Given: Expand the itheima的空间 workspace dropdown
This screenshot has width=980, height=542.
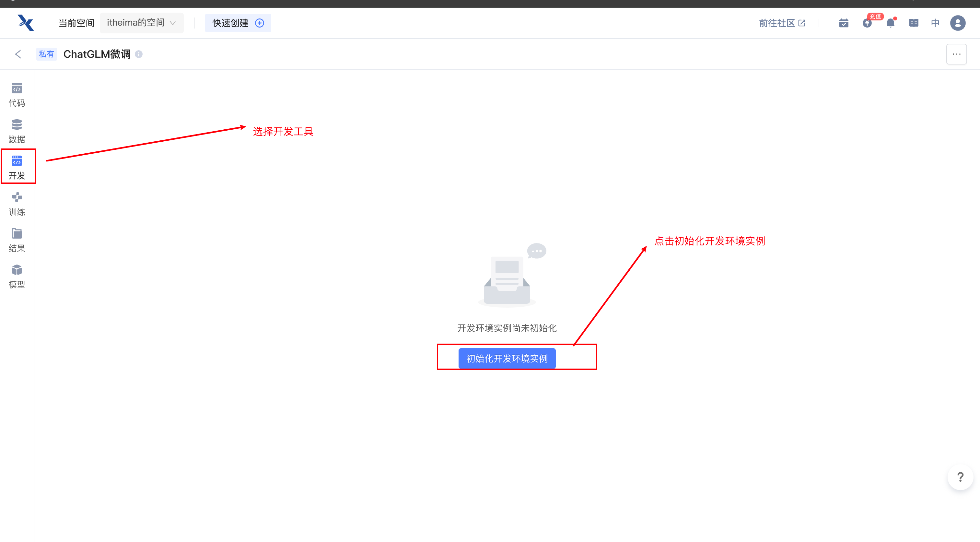Looking at the screenshot, I should point(141,23).
